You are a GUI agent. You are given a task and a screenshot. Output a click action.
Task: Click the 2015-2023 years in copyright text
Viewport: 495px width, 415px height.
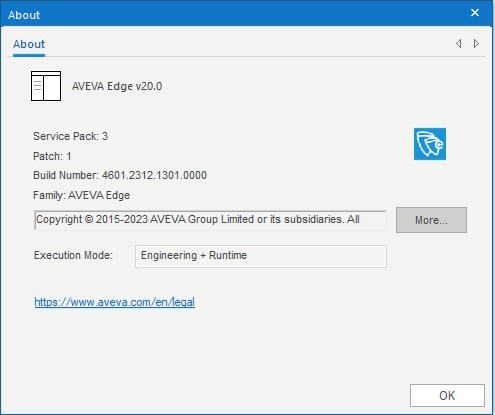pos(122,219)
